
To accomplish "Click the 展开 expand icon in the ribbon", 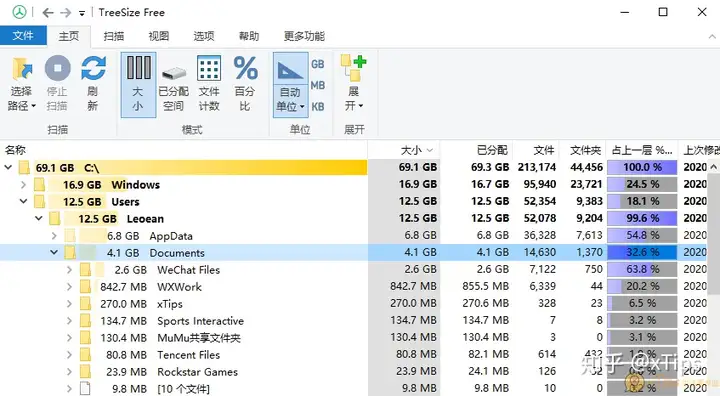I will click(353, 68).
